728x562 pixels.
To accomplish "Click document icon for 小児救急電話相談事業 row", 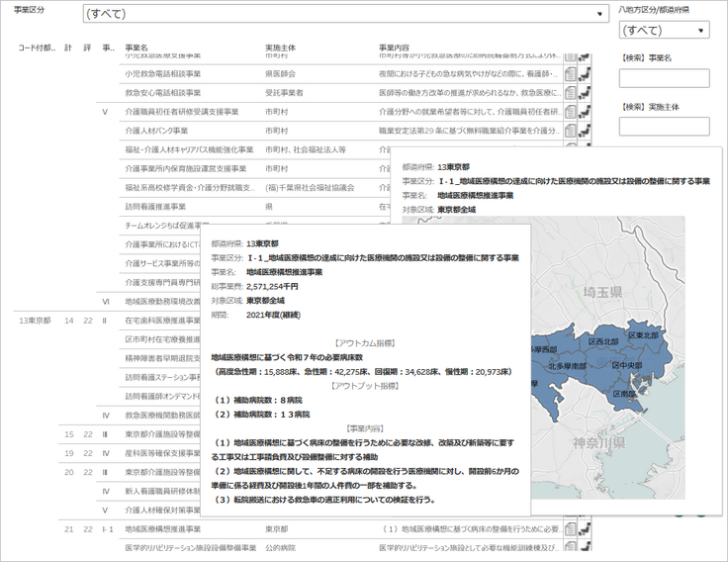I will click(x=570, y=73).
